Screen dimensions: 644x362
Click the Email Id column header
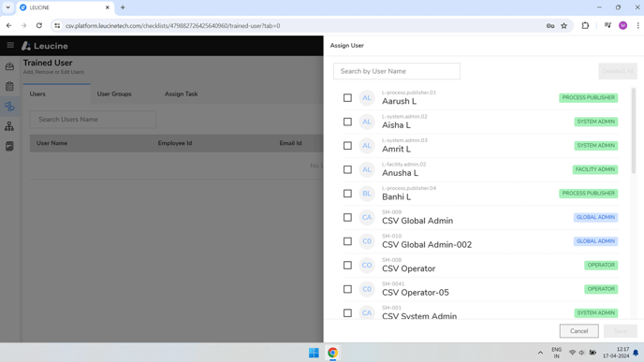(x=290, y=143)
